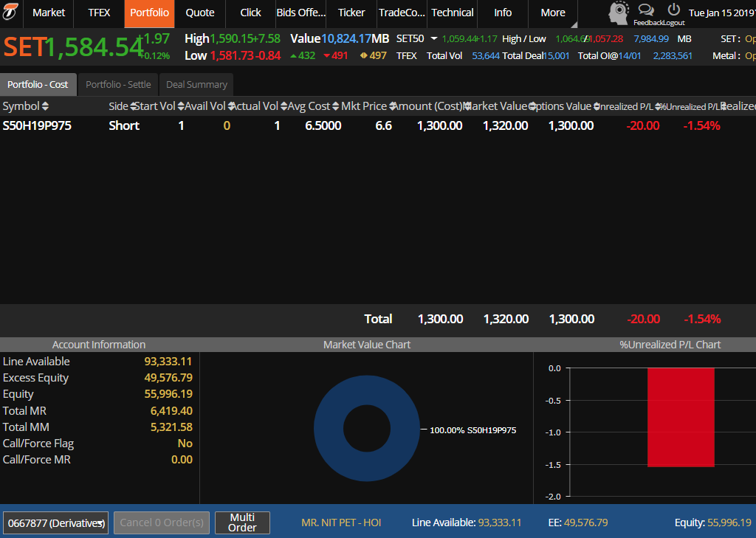This screenshot has width=756, height=538.
Task: Click the 6.5000 average cost value
Action: click(x=323, y=125)
